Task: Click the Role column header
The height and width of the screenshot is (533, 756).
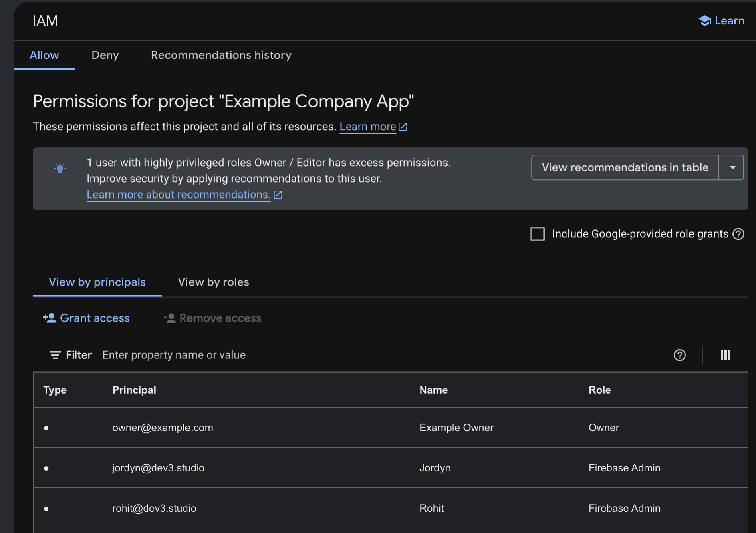Action: click(599, 390)
